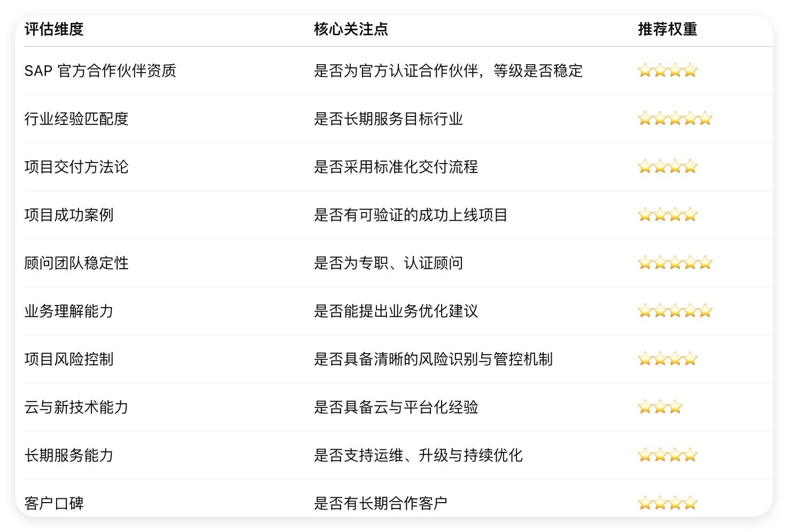
Task: Click the star rating in 项目交付方法论 row
Action: coord(668,167)
